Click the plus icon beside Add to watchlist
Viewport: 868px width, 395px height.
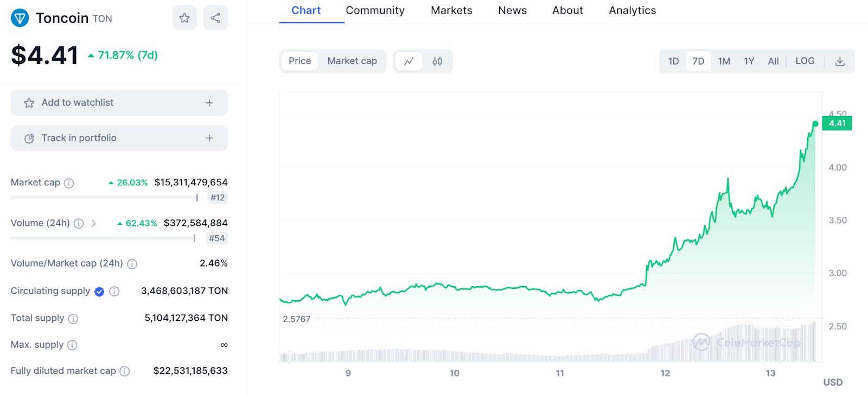(x=209, y=103)
